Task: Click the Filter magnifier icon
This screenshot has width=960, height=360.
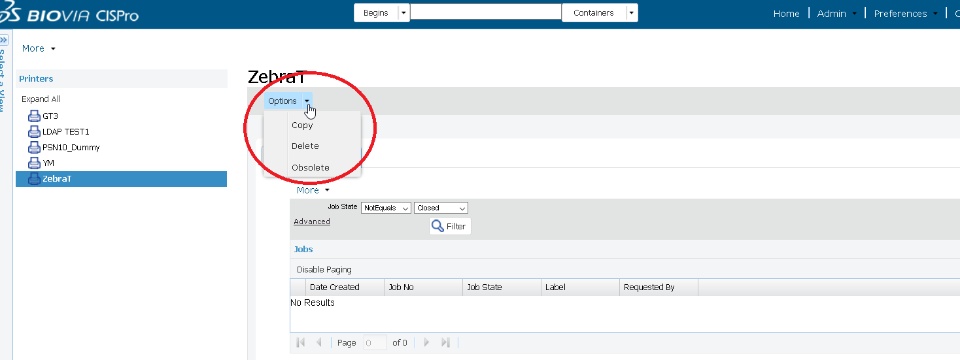Action: click(438, 226)
